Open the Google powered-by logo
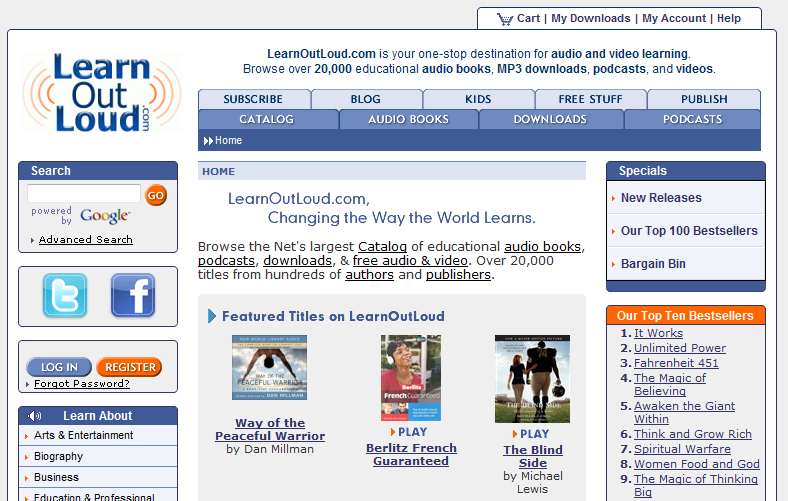This screenshot has height=501, width=788. point(105,216)
